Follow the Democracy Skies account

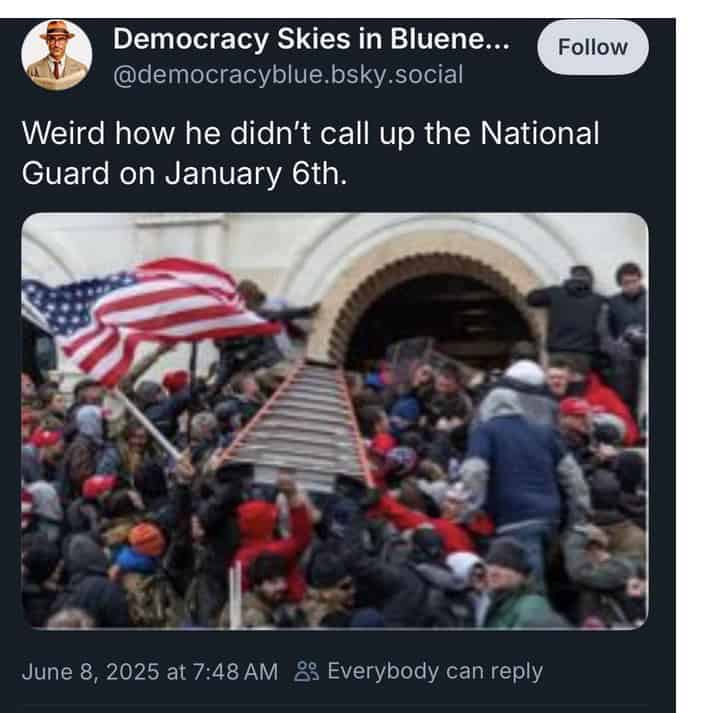(x=592, y=47)
